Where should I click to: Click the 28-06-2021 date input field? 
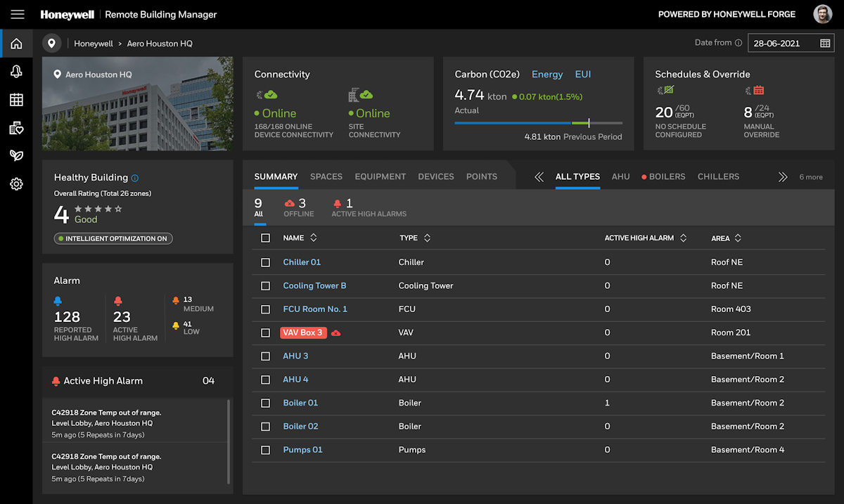pyautogui.click(x=791, y=44)
